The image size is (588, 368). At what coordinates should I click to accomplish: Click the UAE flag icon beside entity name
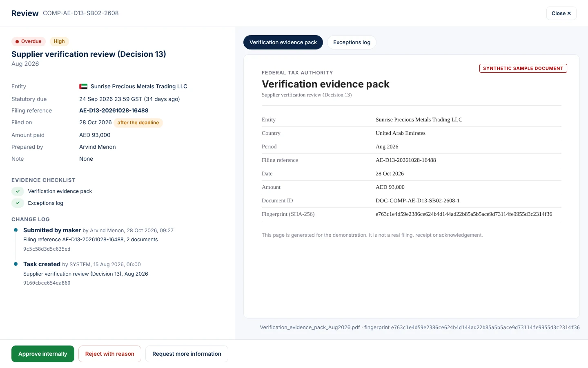pyautogui.click(x=83, y=86)
